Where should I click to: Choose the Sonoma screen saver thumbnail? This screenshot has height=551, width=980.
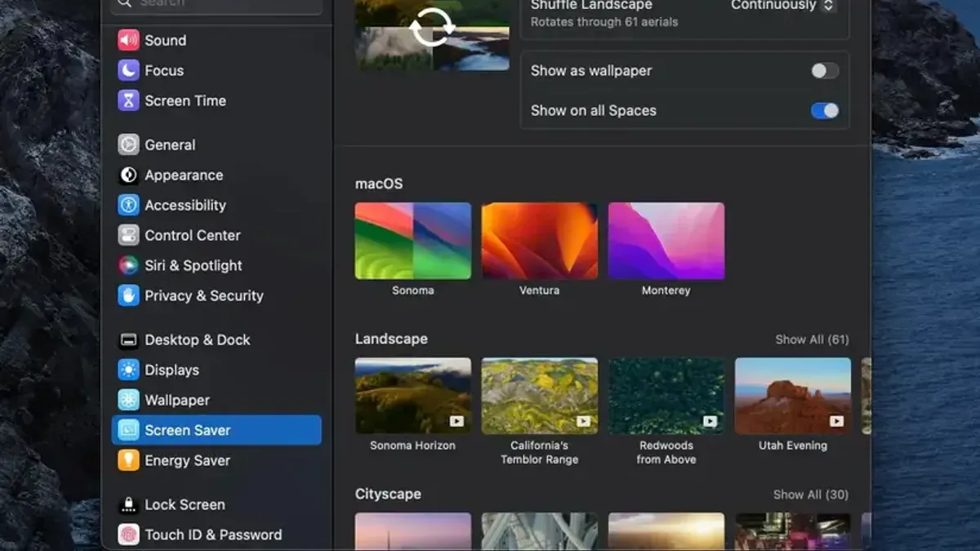pos(413,241)
